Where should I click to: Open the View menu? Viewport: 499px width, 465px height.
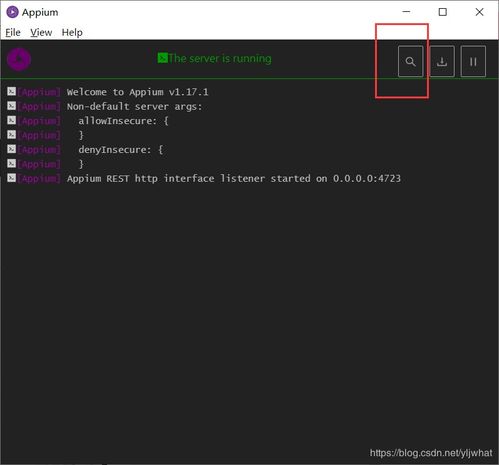point(41,32)
